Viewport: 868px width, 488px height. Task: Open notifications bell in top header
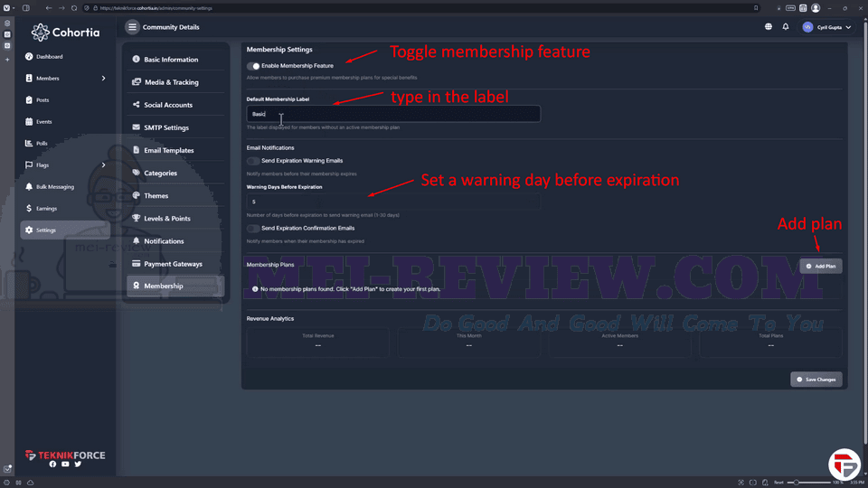[786, 26]
